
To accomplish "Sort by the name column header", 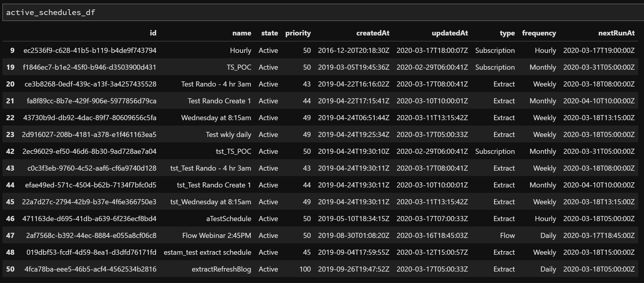I will click(x=241, y=33).
